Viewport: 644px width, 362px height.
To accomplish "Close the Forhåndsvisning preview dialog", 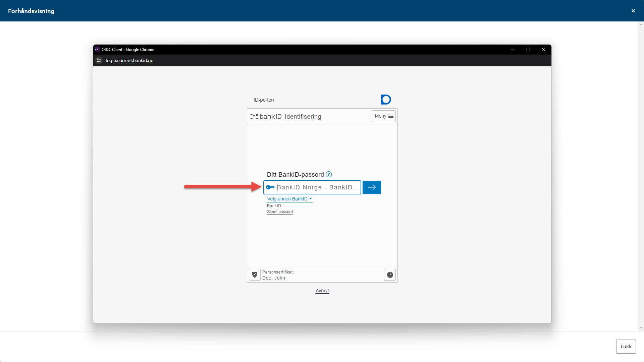I will pos(633,11).
